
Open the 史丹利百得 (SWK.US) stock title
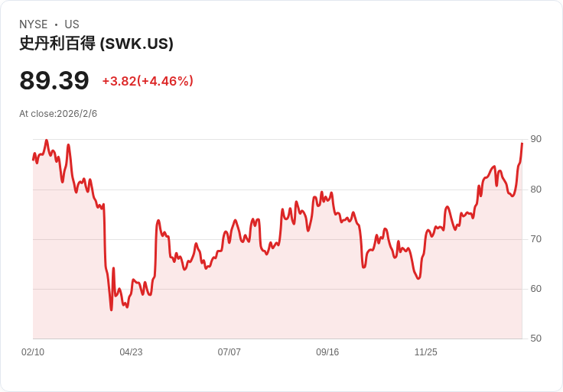click(x=96, y=44)
